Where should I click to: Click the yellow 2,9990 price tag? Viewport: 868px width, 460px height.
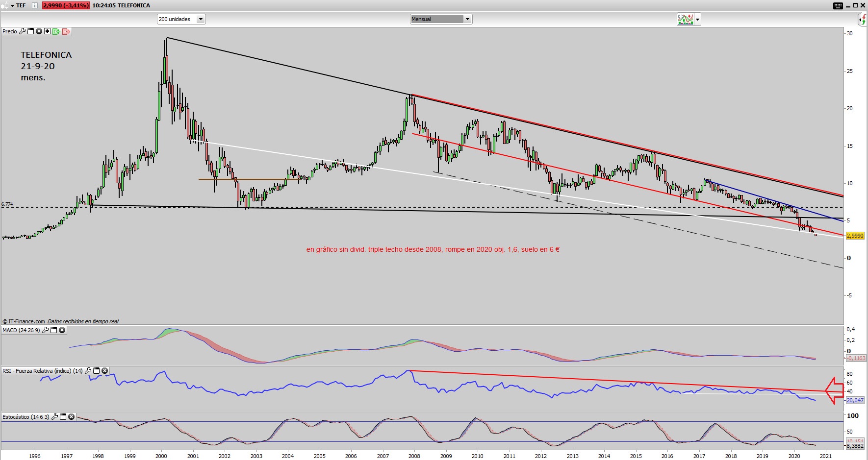point(855,236)
